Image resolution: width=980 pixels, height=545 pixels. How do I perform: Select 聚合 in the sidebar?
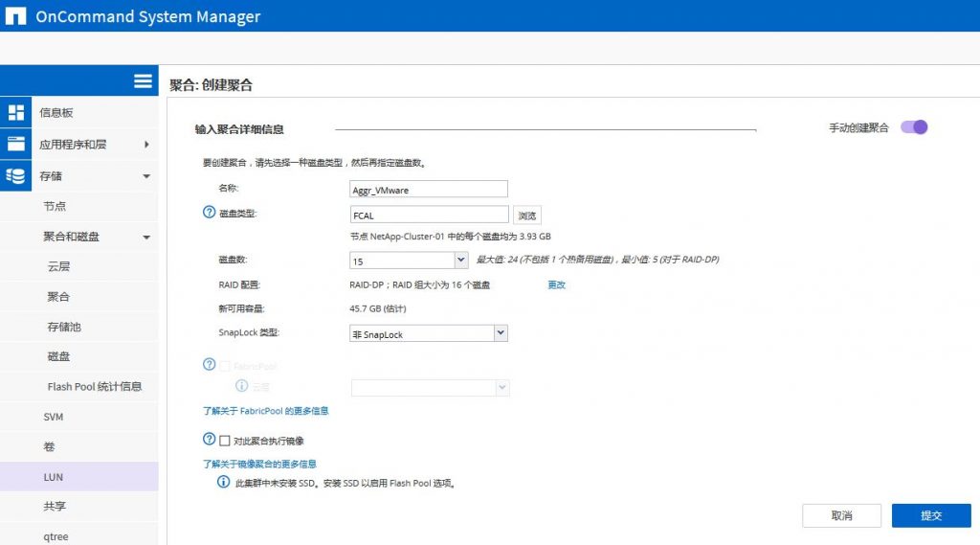58,297
